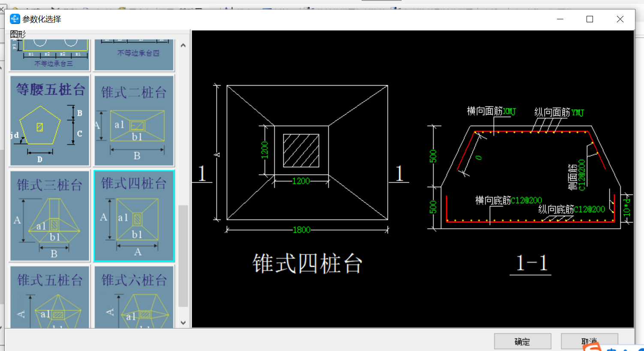Click the hatched column square in plan

pos(301,150)
